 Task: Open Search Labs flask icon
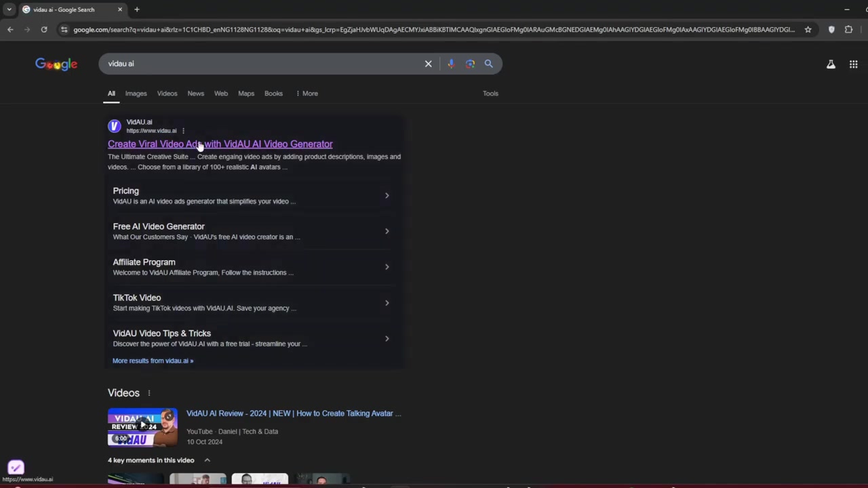[x=831, y=64]
